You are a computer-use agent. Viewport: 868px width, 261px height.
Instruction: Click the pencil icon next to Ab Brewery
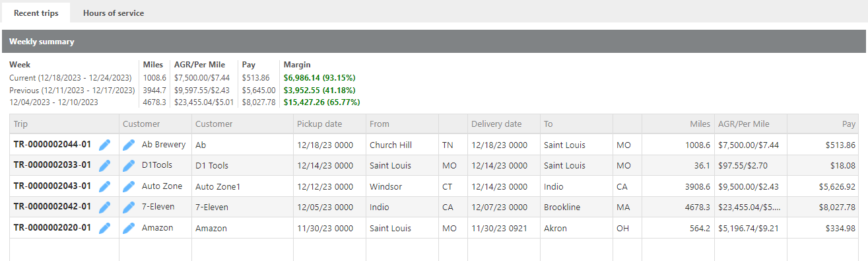[x=129, y=145]
